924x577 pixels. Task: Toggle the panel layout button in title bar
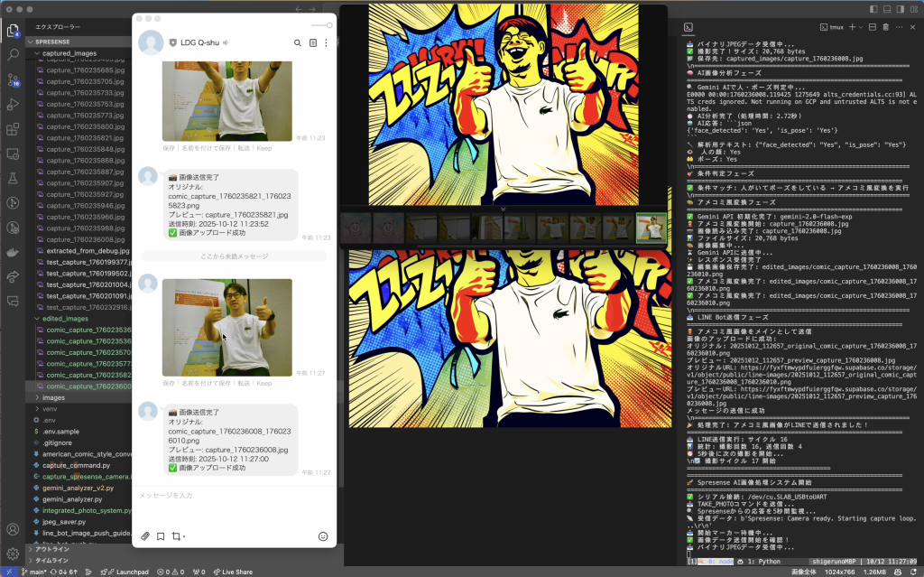tap(888, 8)
